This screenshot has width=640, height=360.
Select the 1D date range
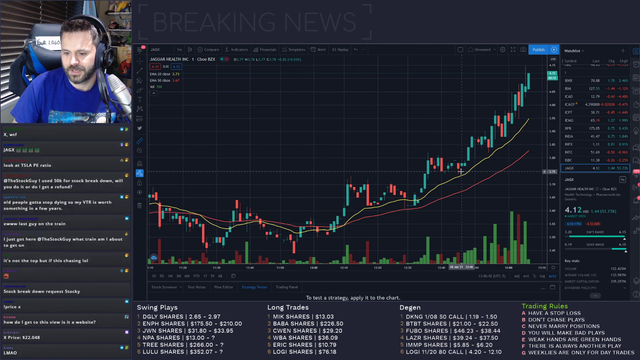click(x=154, y=276)
